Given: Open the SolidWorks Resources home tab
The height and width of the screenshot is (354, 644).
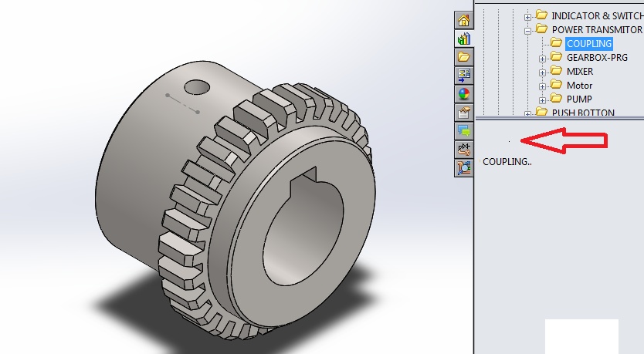Looking at the screenshot, I should coord(464,20).
